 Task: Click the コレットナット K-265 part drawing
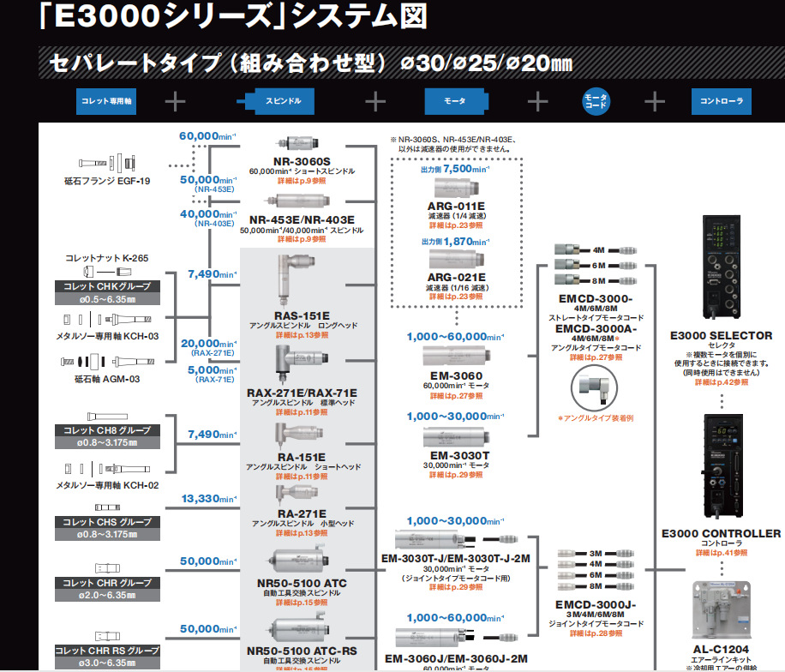(107, 272)
